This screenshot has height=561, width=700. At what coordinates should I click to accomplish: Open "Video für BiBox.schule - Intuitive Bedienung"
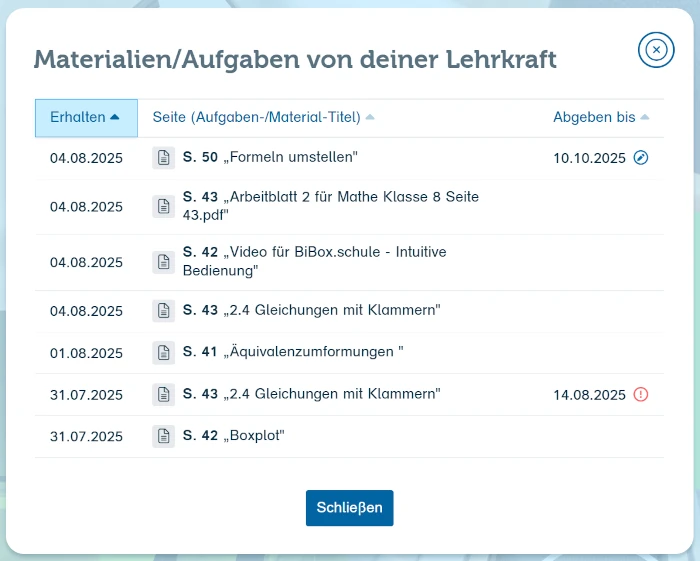(314, 262)
